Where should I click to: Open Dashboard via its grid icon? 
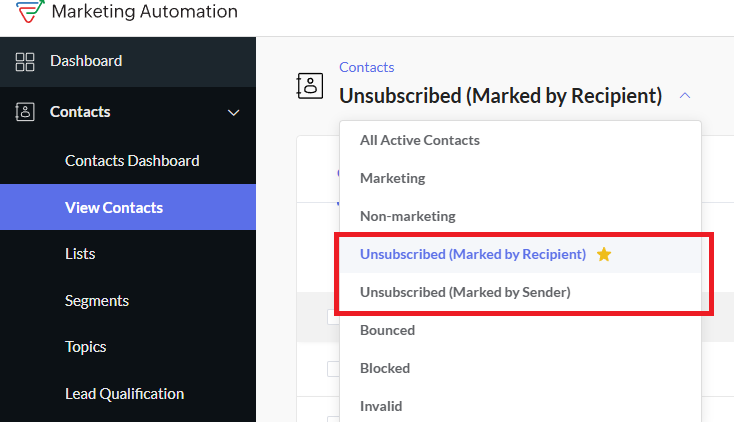[25, 61]
